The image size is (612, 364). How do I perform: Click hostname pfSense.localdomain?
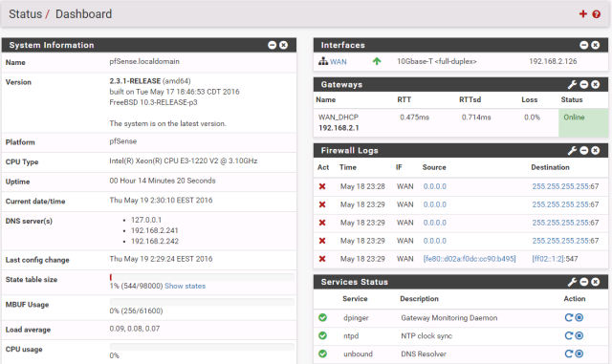pos(144,61)
